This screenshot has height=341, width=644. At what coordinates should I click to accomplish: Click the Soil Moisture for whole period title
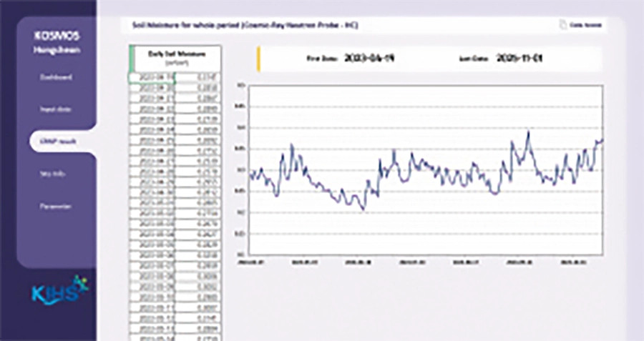(245, 25)
